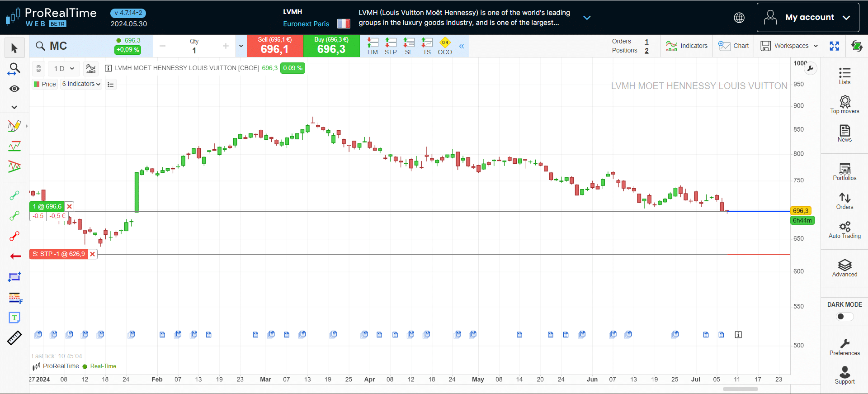This screenshot has height=394, width=868.
Task: Cancel position 1 @ 696,6
Action: pos(69,207)
